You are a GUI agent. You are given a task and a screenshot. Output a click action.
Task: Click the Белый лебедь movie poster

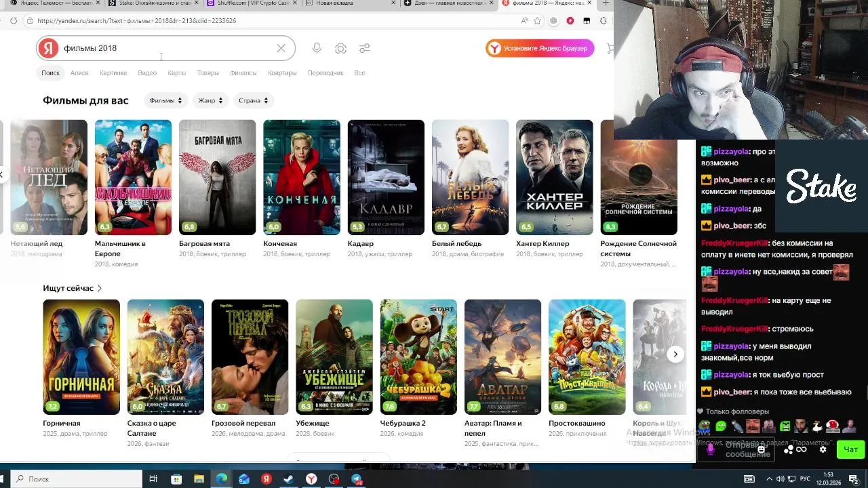(470, 178)
